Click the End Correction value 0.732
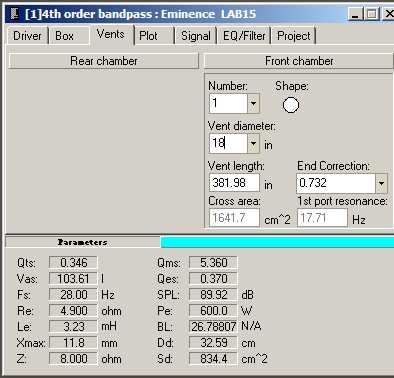Viewport: 394px width, 378px height. (336, 183)
